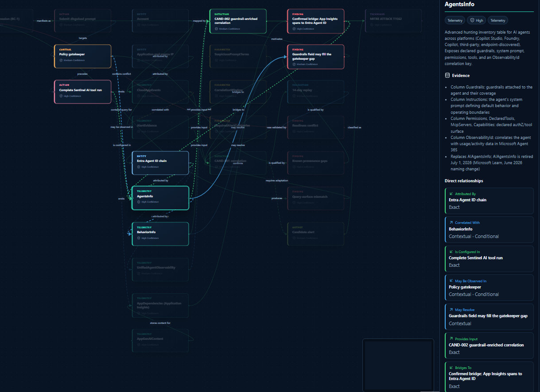Open CAND-002 Provides Input relationship card

tap(489, 346)
